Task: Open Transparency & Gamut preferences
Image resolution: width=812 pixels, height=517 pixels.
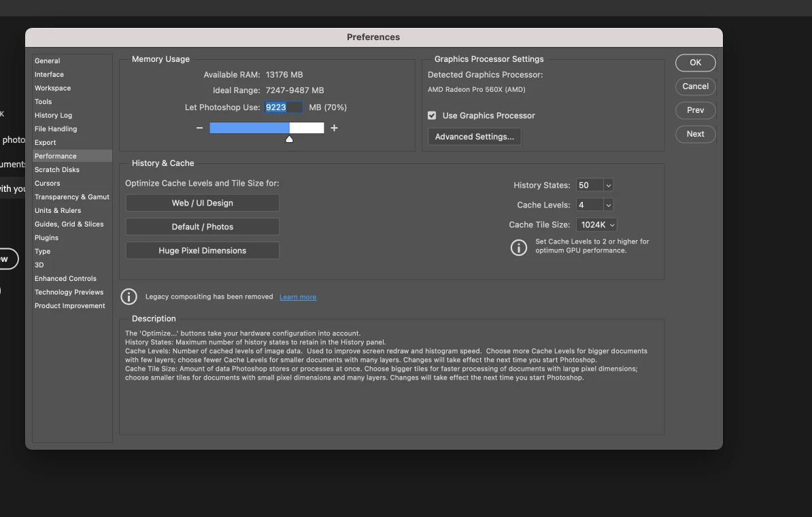Action: [72, 197]
